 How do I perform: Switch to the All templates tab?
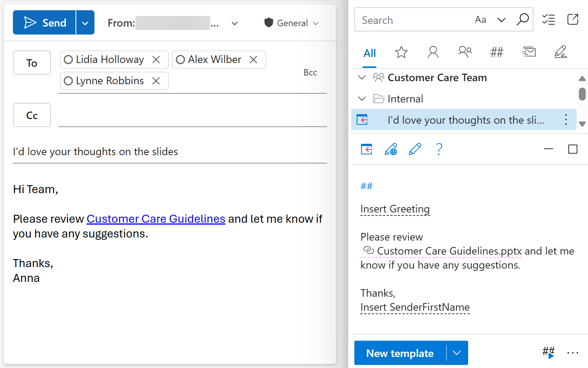click(x=369, y=53)
